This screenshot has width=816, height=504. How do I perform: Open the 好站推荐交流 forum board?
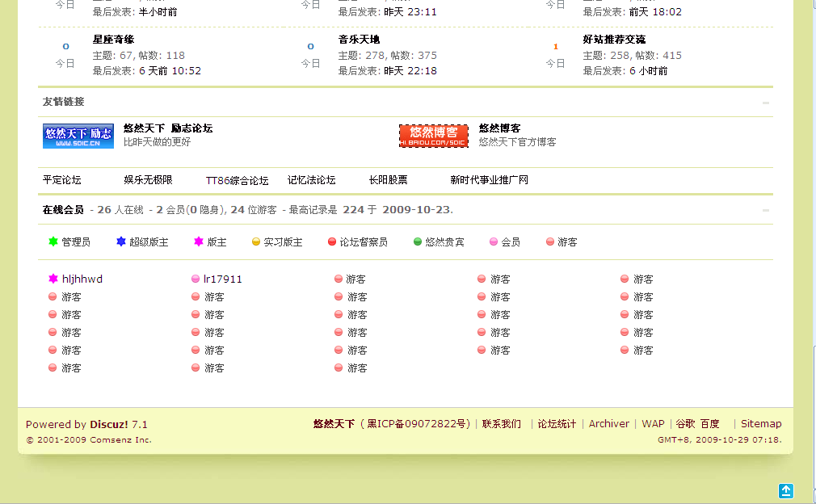[x=614, y=40]
